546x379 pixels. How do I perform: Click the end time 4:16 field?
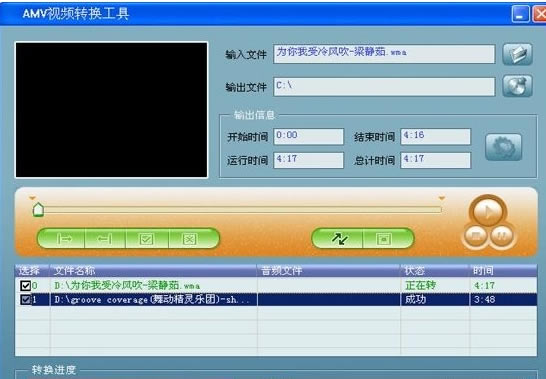[x=436, y=137]
